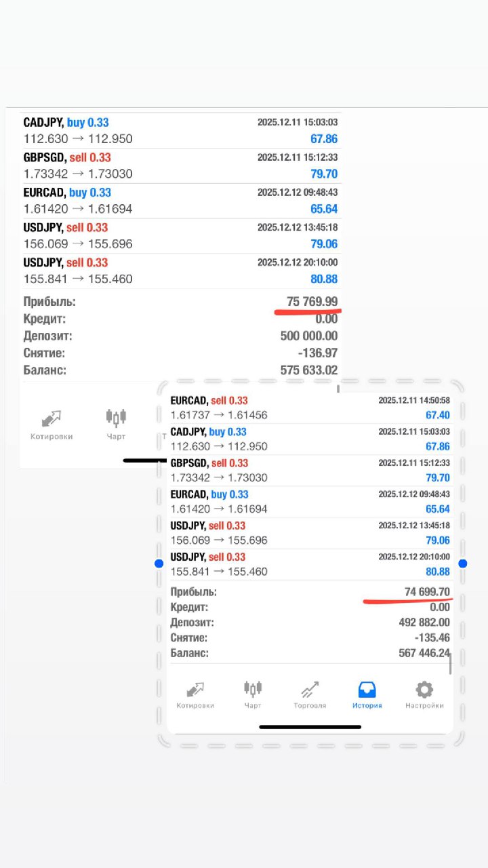Select left blue crop handle dot
Viewport: 488px width, 868px height.
(159, 564)
